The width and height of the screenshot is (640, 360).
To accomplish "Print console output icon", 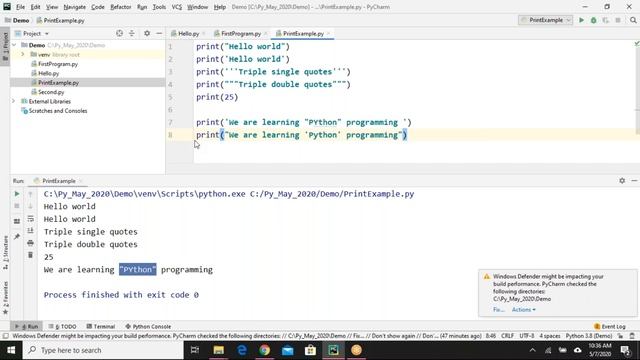I will [x=31, y=243].
